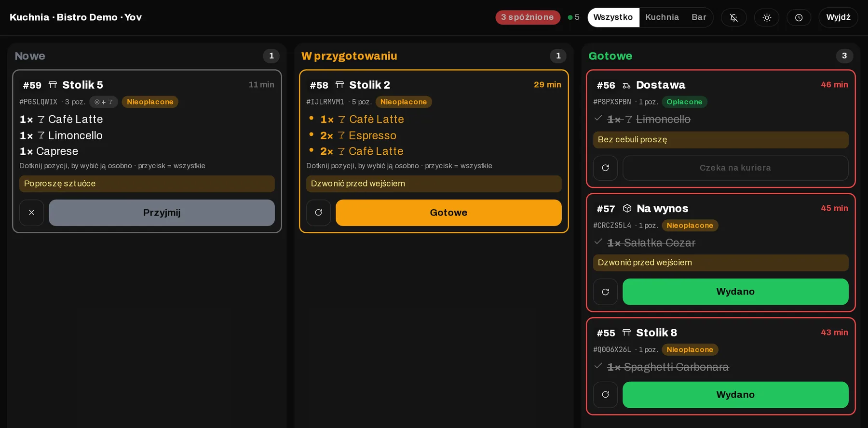Select 2x Cafè Latte in order #58
The height and width of the screenshot is (428, 868).
362,151
